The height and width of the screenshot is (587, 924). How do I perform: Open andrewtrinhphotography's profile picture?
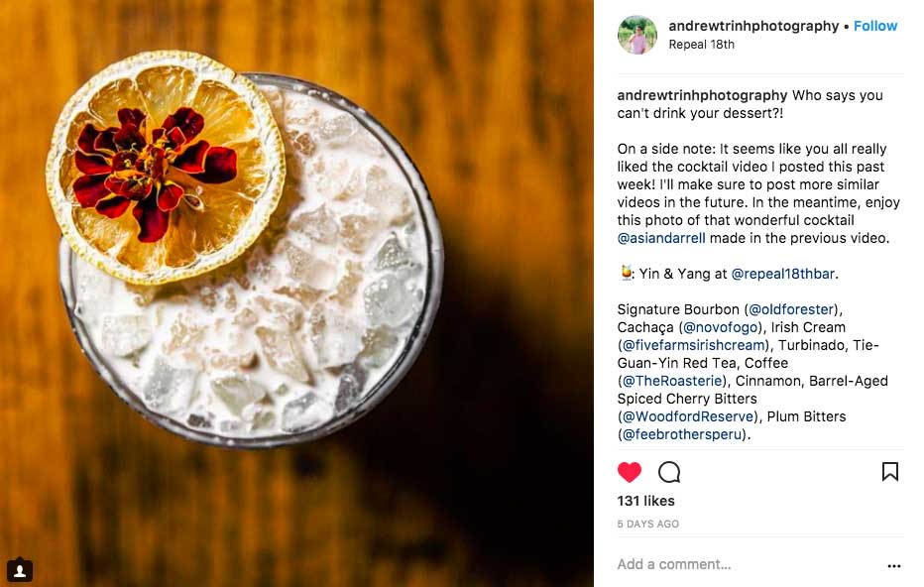(x=637, y=35)
